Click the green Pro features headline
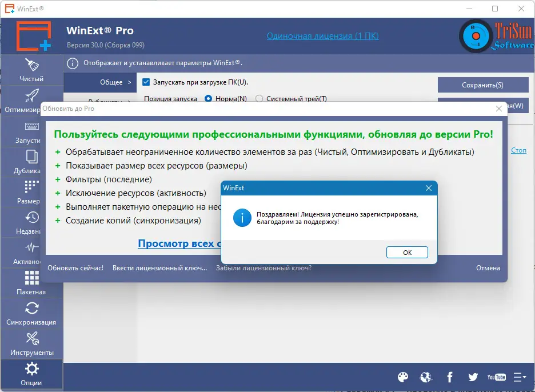The height and width of the screenshot is (392, 535). click(x=274, y=134)
